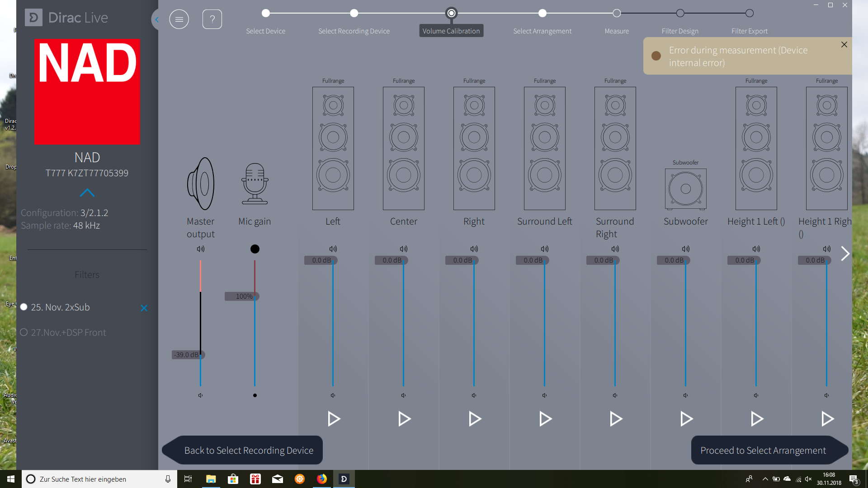This screenshot has height=488, width=868.
Task: Adjust the Master output -39.0 dB slider
Action: coord(189,355)
